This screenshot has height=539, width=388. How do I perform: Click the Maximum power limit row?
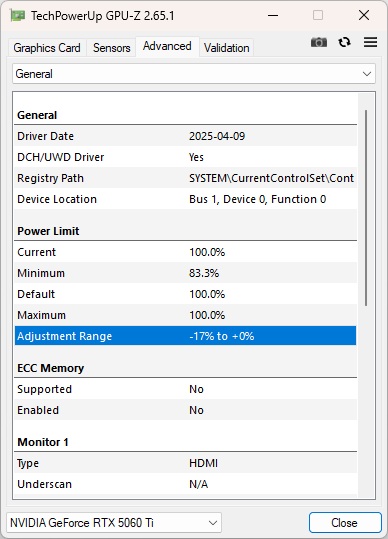[186, 315]
